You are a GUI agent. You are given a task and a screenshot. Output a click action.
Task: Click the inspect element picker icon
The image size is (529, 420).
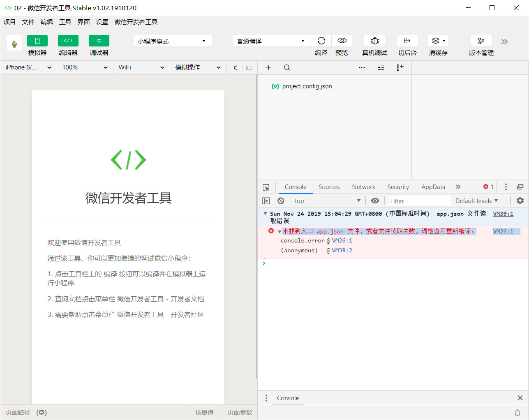click(266, 187)
